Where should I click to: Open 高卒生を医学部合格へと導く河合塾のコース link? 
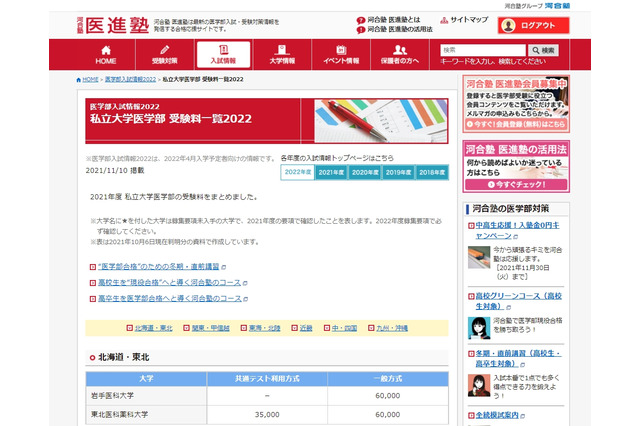(x=170, y=299)
